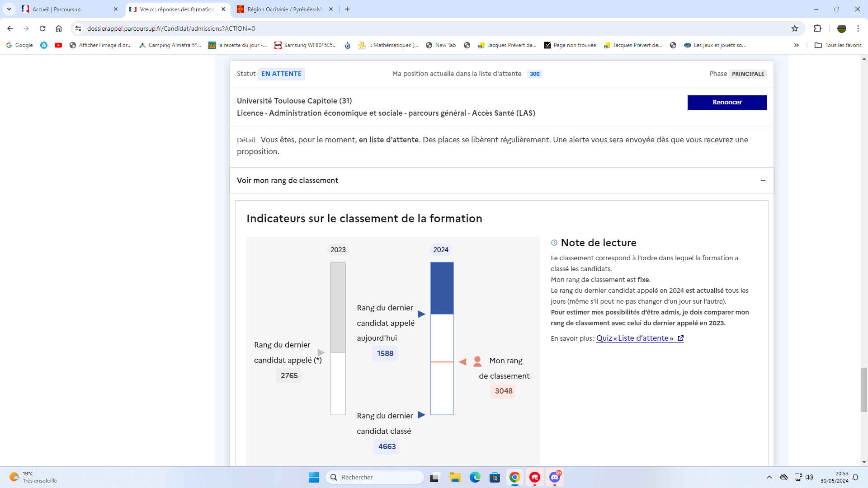Image resolution: width=868 pixels, height=488 pixels.
Task: Open Task View on the taskbar
Action: [x=435, y=477]
